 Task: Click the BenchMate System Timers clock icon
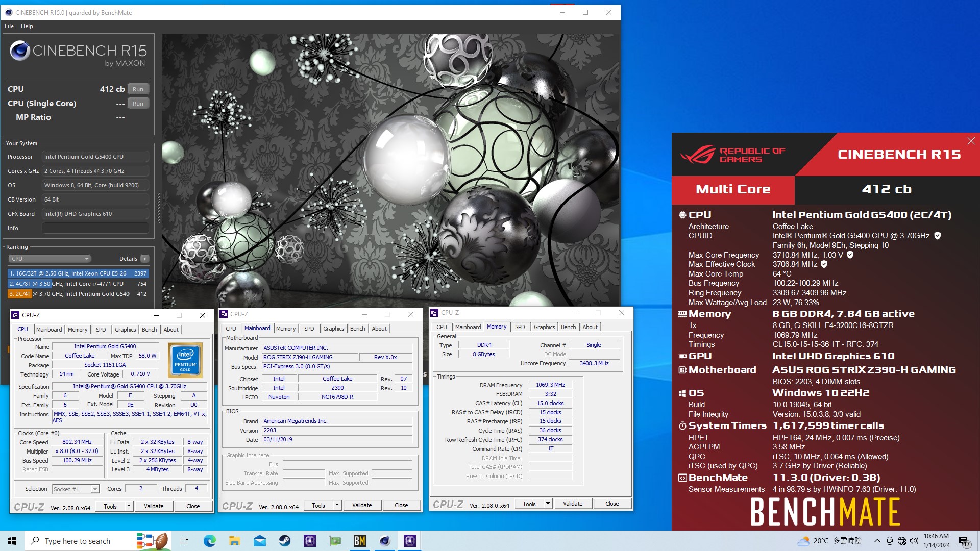pyautogui.click(x=682, y=425)
